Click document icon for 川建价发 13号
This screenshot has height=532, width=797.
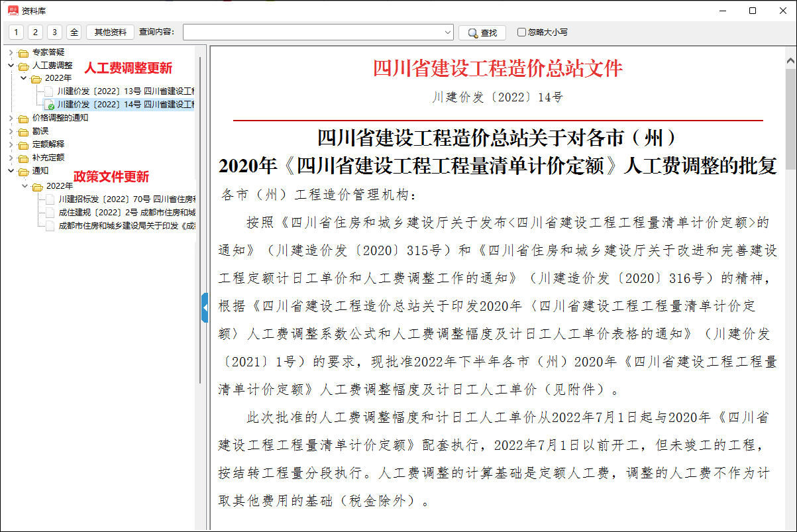(49, 91)
